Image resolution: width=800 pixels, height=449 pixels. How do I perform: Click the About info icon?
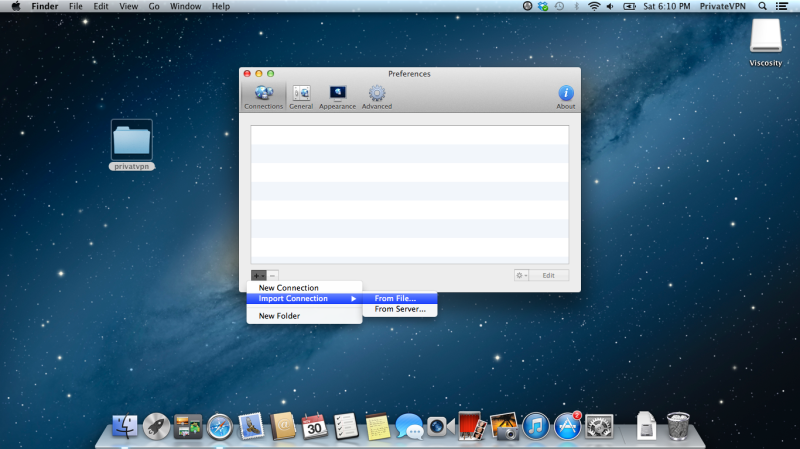pos(565,96)
